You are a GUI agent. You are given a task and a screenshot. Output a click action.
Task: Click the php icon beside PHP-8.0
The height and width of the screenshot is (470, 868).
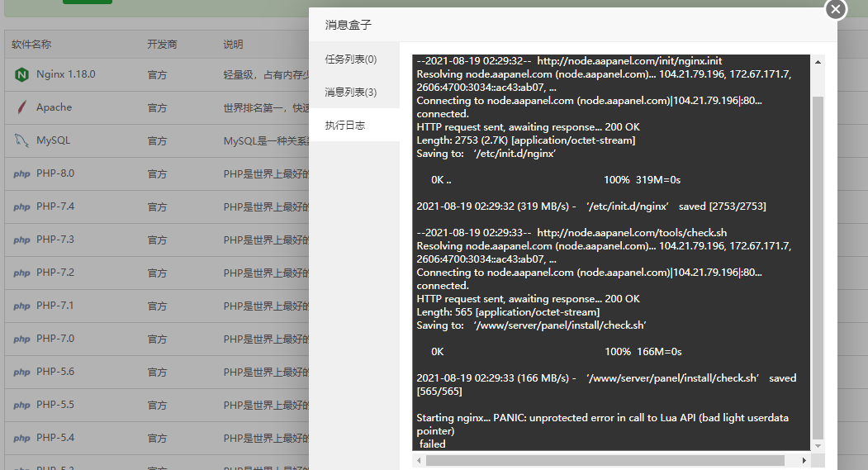click(x=21, y=173)
